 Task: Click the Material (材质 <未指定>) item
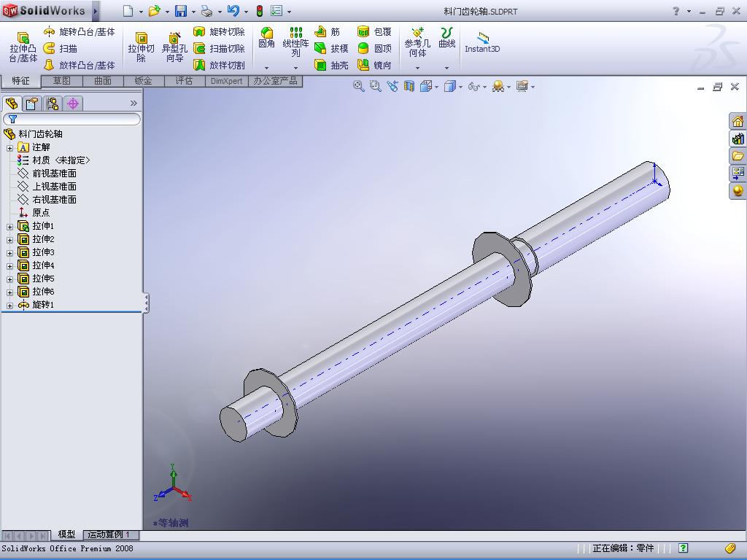click(54, 160)
